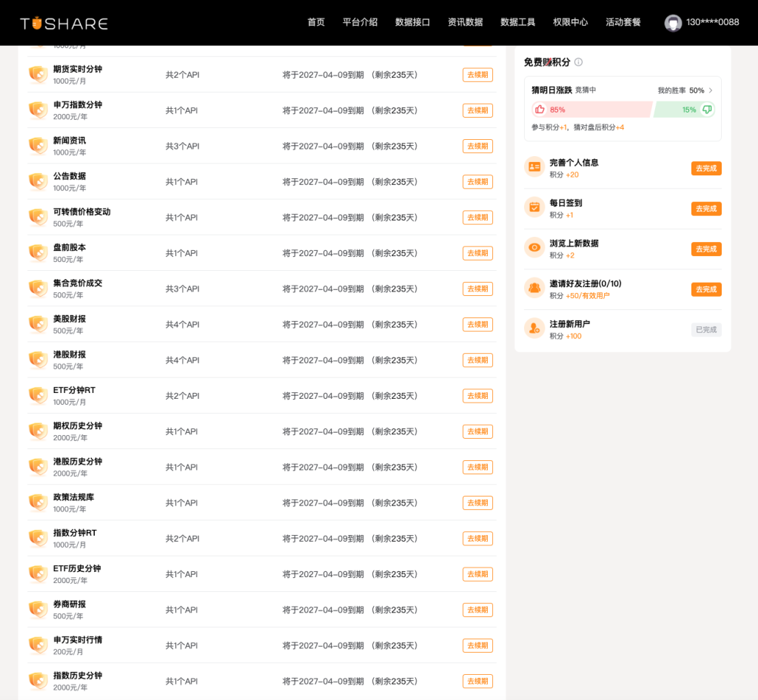Click the green 15% bearish bar
This screenshot has height=700, width=758.
click(683, 110)
